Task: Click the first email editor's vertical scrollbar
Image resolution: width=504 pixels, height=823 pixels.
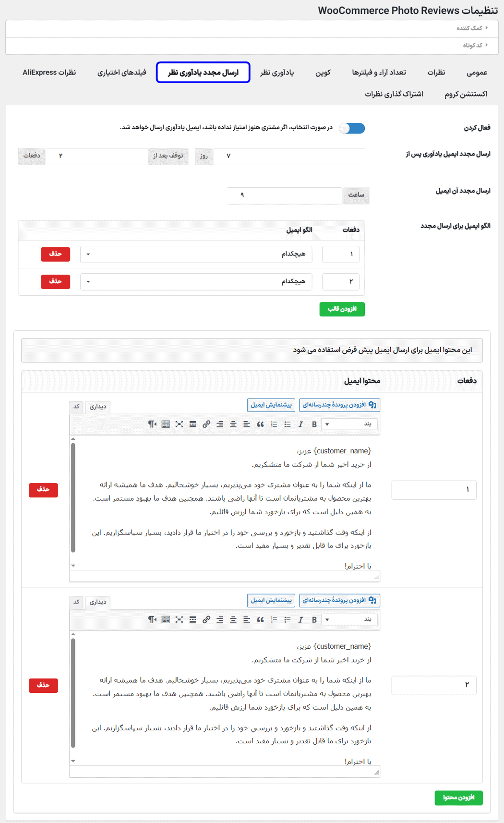Action: tap(73, 497)
